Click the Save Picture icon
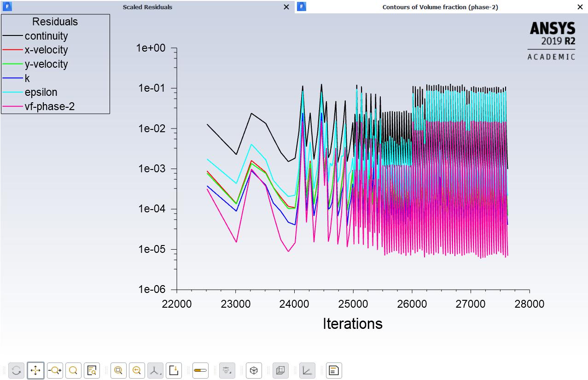 [174, 370]
